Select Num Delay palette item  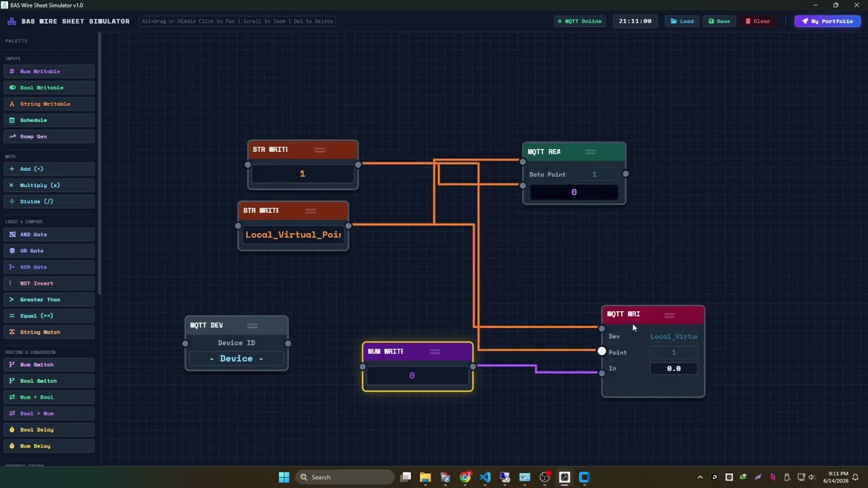tap(49, 446)
